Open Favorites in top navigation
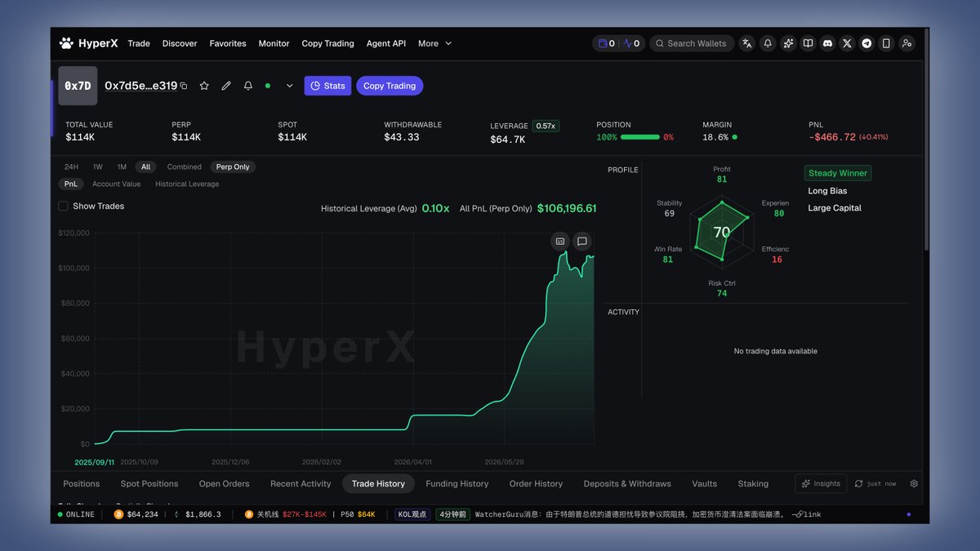Image resolution: width=980 pixels, height=551 pixels. click(x=228, y=43)
